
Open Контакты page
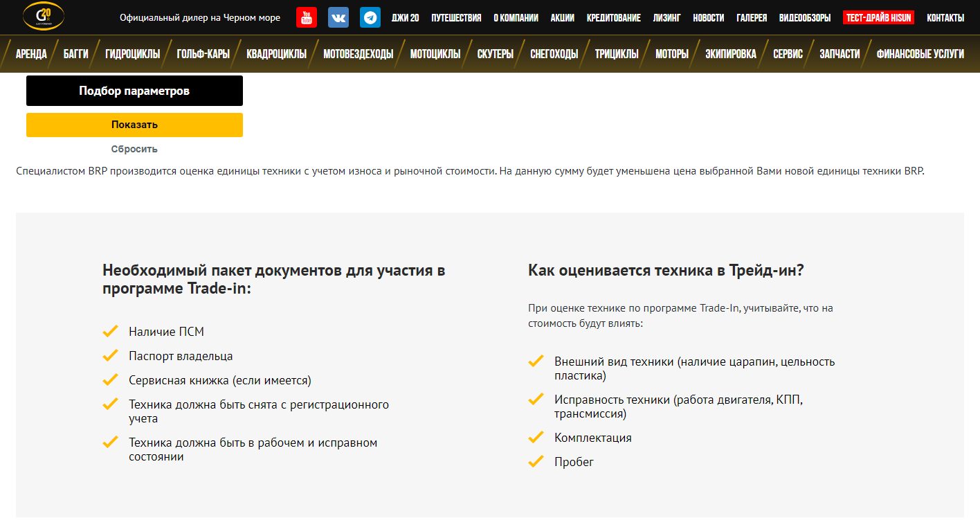click(945, 18)
